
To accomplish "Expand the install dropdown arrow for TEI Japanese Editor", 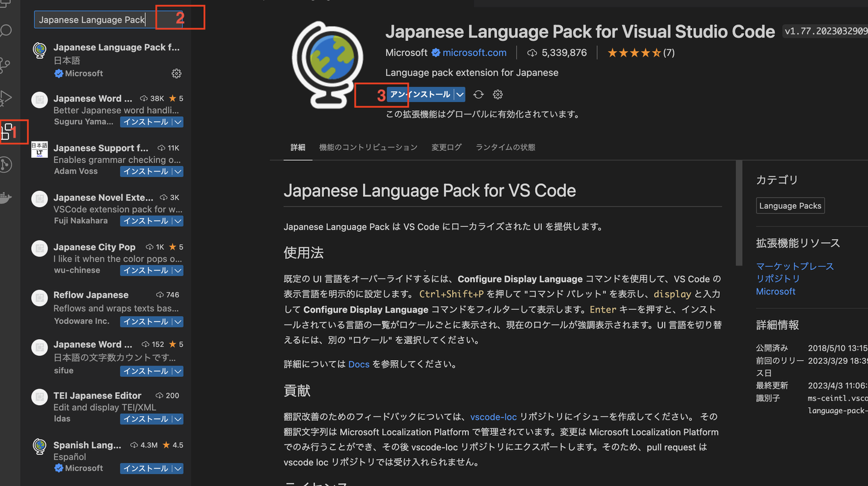I will 178,419.
